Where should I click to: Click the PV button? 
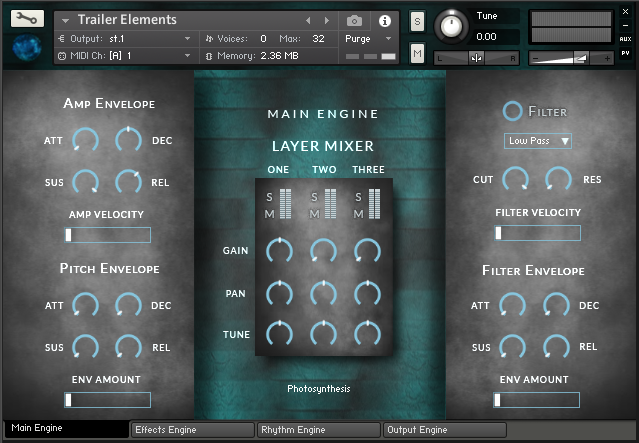[625, 53]
